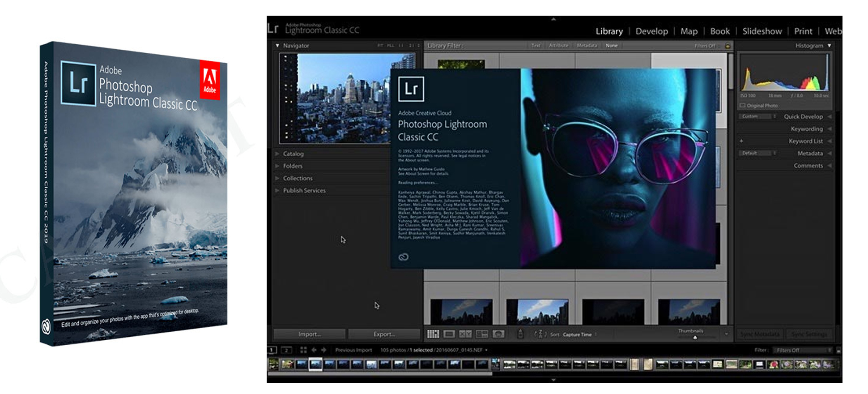Set Navigator zoom to 2:1
This screenshot has height=394, width=868.
click(x=411, y=46)
